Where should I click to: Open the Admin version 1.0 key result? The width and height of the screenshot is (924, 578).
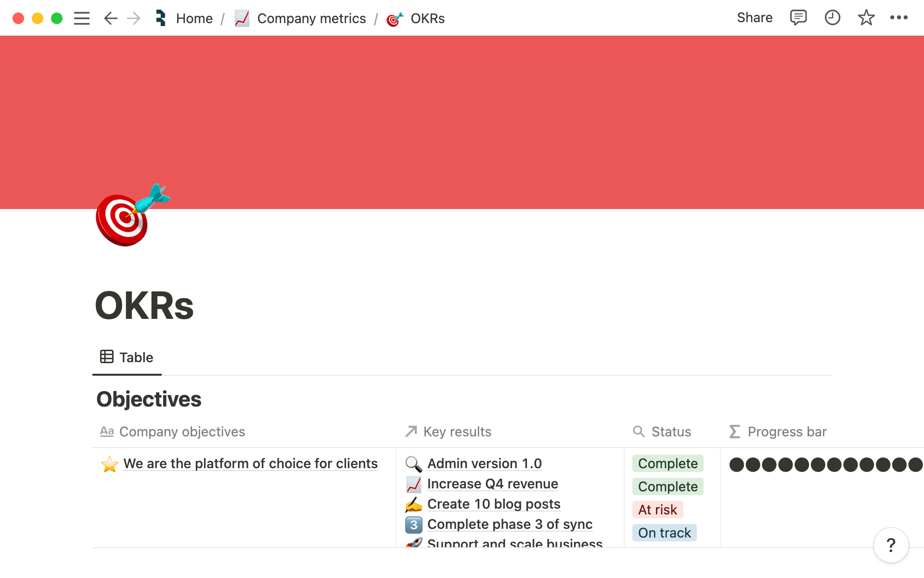click(x=484, y=463)
